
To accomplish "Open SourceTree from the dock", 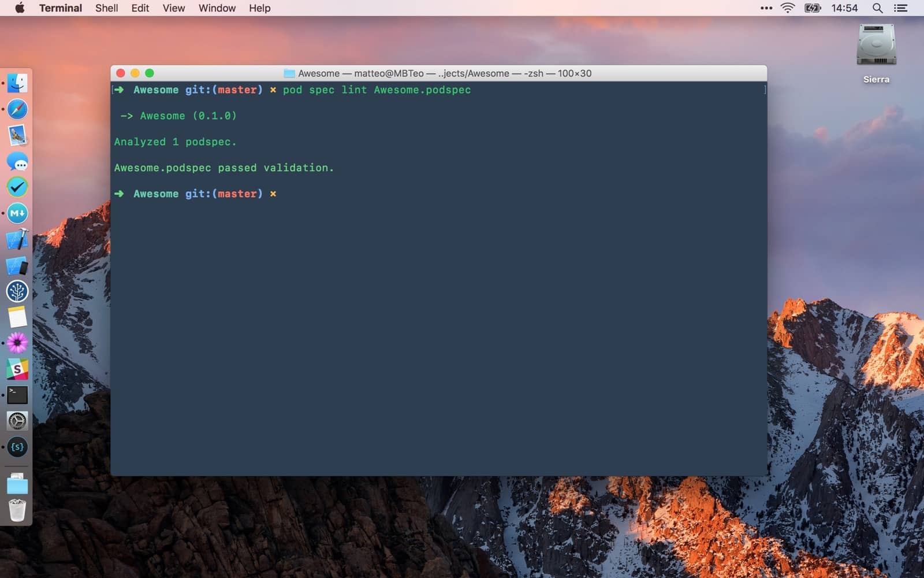I will 17,292.
